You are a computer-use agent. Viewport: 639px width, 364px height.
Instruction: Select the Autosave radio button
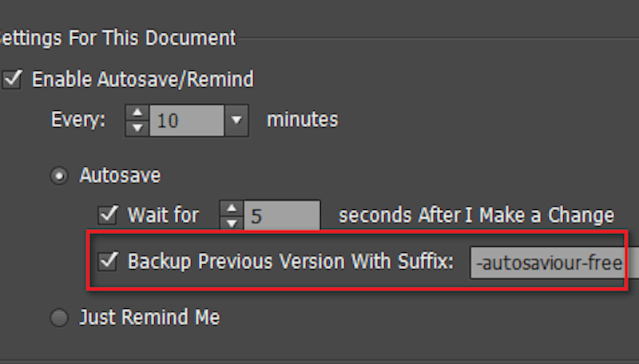59,176
